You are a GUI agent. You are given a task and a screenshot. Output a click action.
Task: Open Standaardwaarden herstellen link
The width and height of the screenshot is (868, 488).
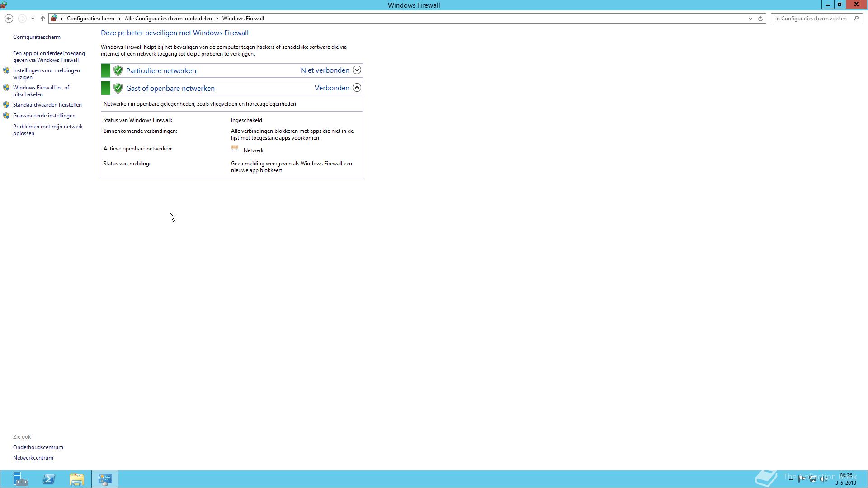pyautogui.click(x=47, y=105)
